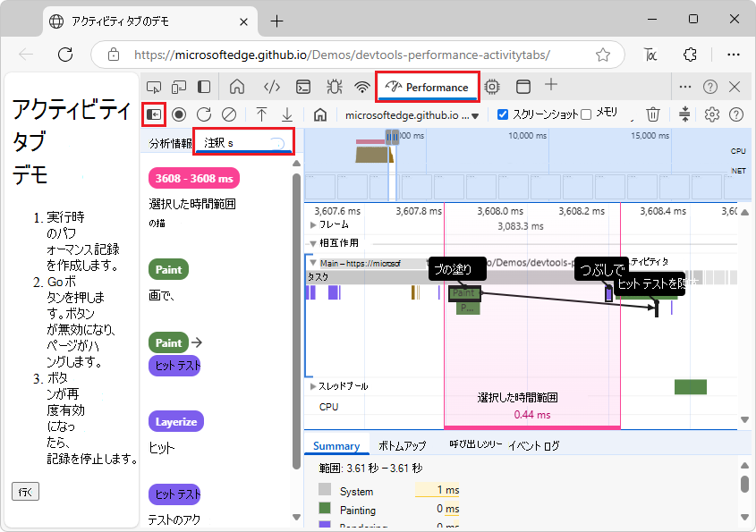Screen dimensions: 756x532
Task: Open the device emulation toolbar
Action: [178, 87]
